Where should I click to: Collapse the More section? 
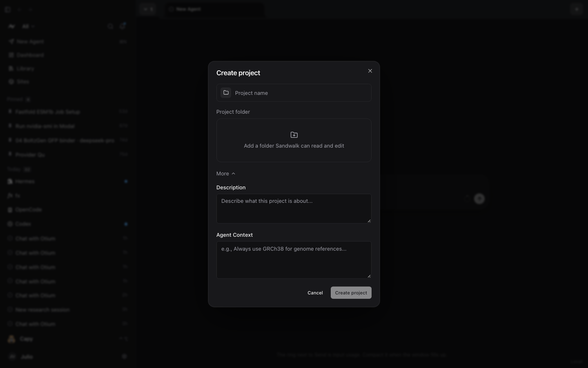226,174
